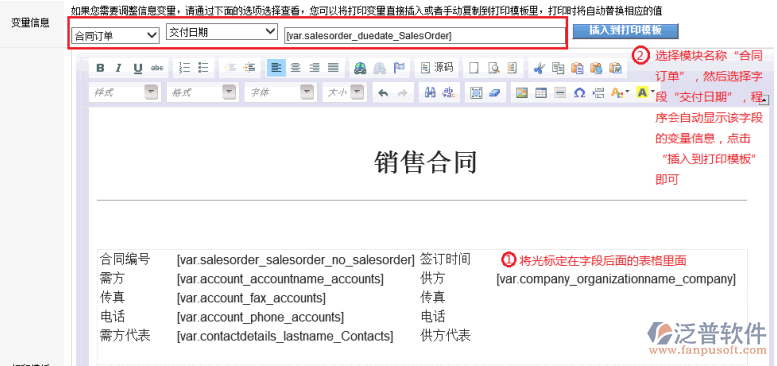Insert a table via table icon

[541, 93]
